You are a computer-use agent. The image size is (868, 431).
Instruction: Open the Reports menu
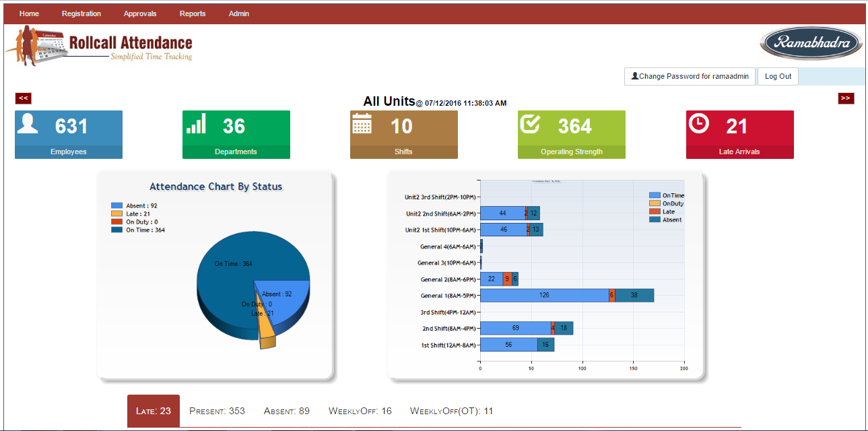(193, 13)
